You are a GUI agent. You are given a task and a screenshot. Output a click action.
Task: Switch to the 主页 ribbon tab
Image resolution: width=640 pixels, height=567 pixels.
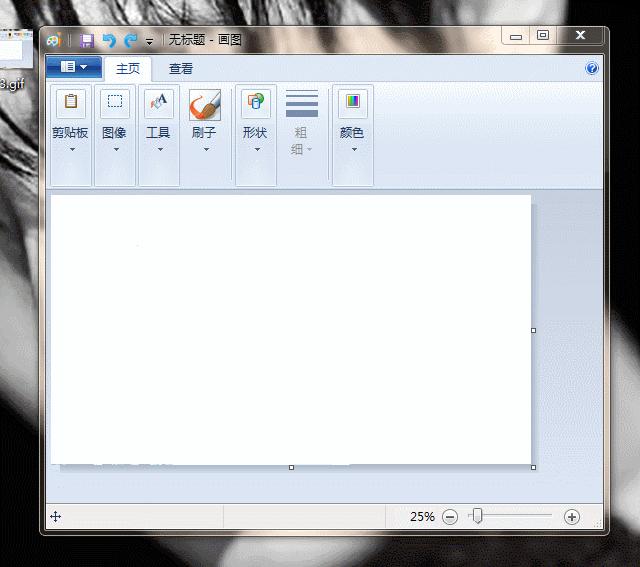tap(128, 69)
